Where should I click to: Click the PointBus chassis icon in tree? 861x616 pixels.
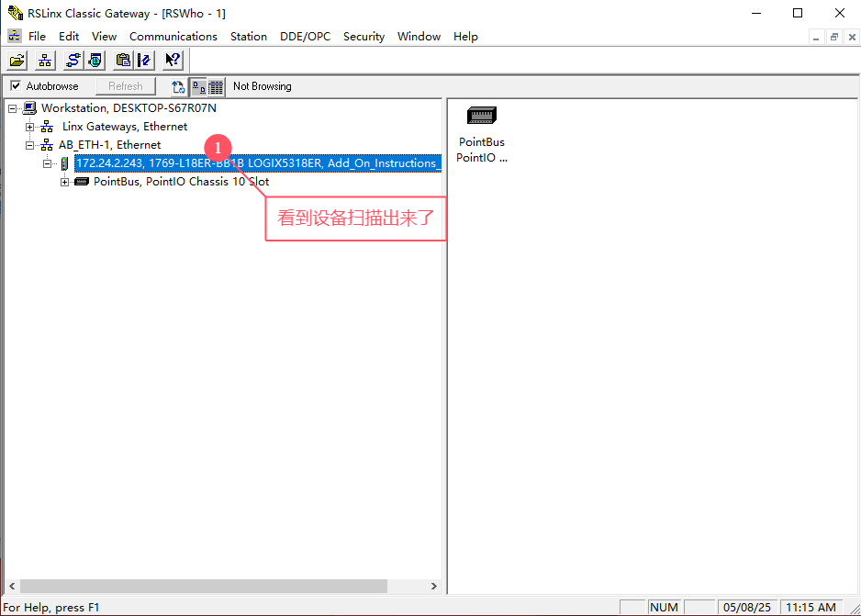pyautogui.click(x=82, y=182)
